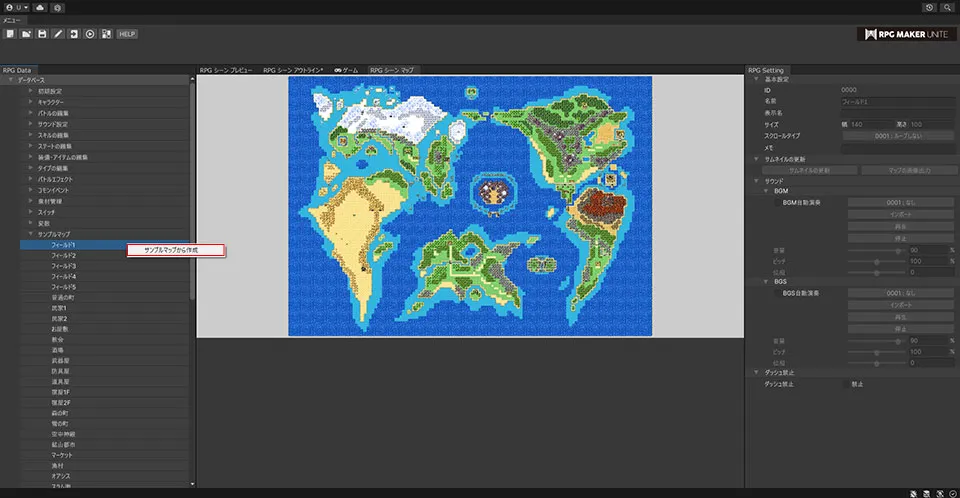
Task: Click the search magnifier icon top right
Action: [x=947, y=7]
